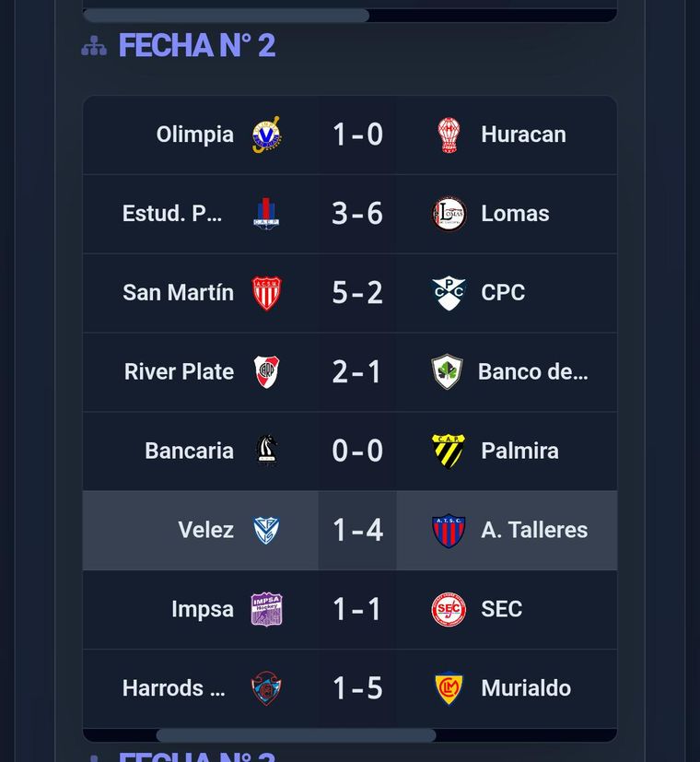Click the A. Talleres crest

coord(449,530)
